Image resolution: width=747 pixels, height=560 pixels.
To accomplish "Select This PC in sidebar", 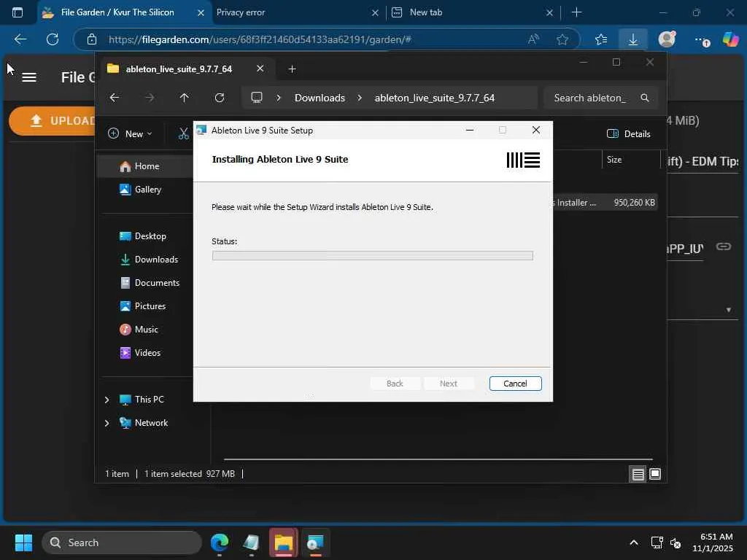I will pos(149,400).
